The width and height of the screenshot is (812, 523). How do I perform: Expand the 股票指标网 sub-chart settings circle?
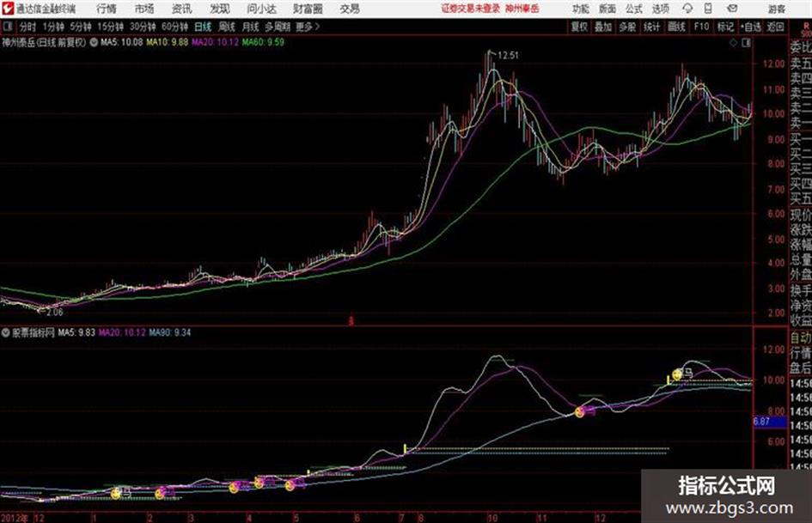(6, 333)
